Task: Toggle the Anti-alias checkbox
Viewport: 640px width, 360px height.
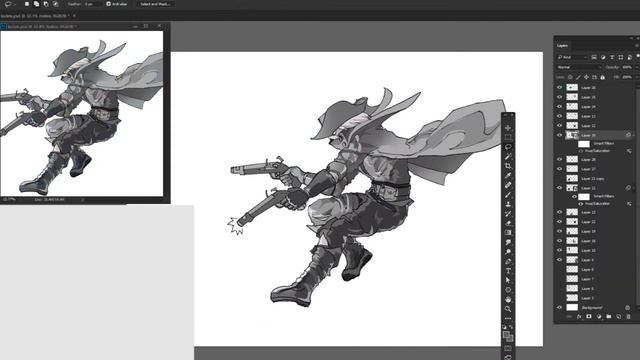Action: pyautogui.click(x=108, y=4)
